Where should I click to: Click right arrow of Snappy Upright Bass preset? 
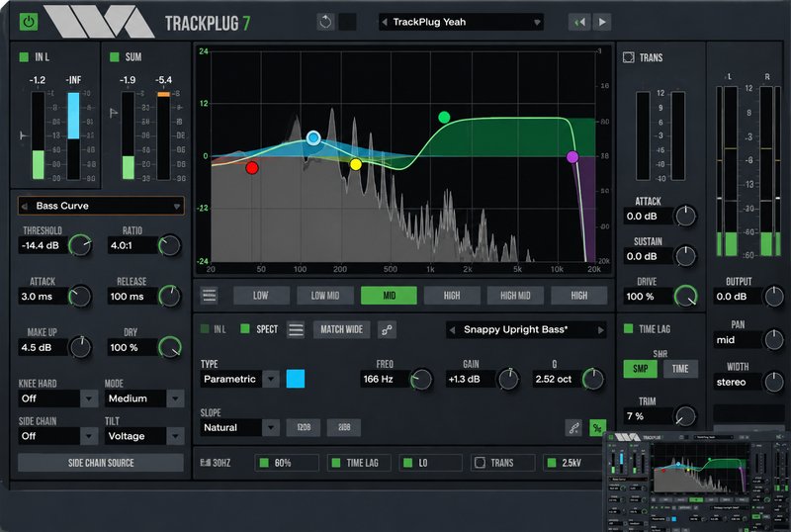coord(600,329)
